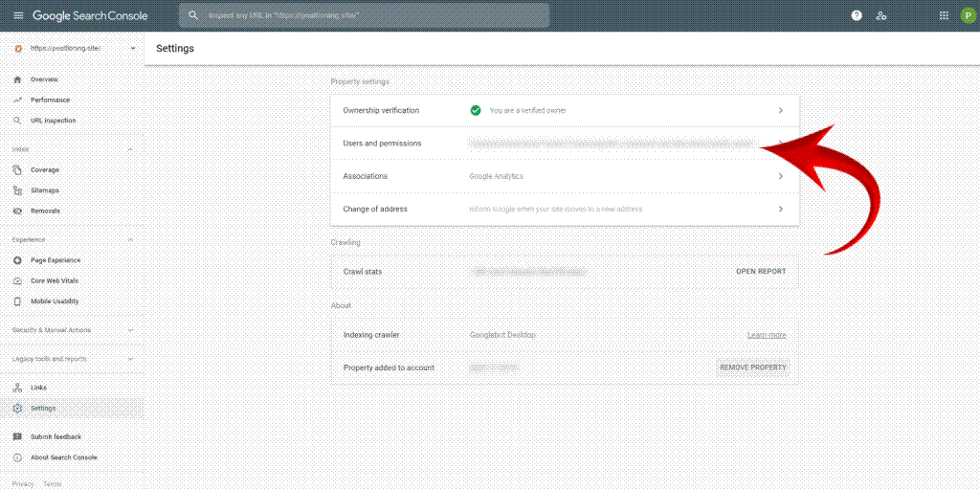Click the 'Google Analytics' association text
980x490 pixels.
tap(497, 176)
